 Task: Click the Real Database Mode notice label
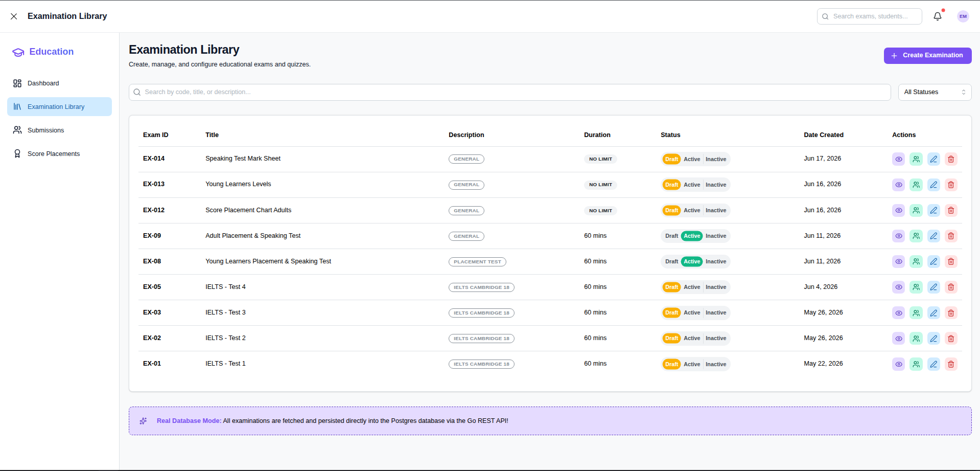pyautogui.click(x=189, y=421)
